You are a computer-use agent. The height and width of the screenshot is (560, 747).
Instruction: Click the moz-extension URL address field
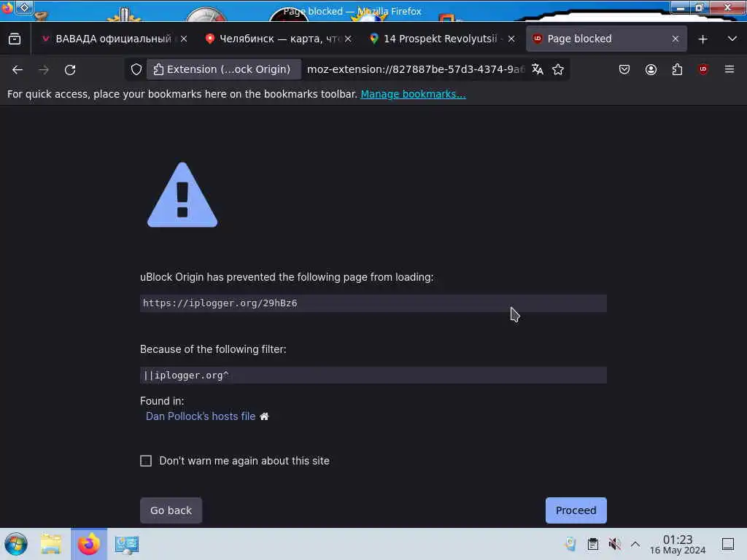coord(415,69)
